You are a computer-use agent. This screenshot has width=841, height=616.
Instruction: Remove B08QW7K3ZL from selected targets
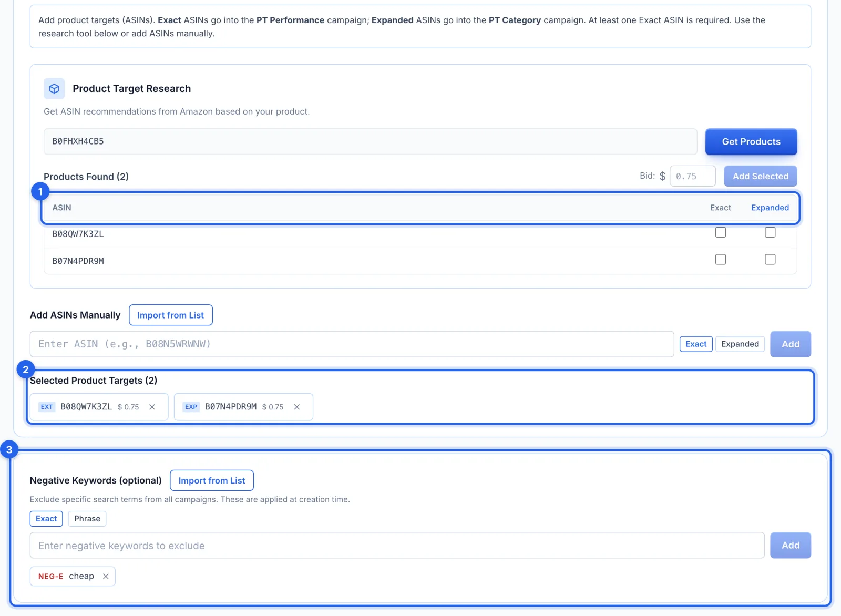(x=152, y=407)
